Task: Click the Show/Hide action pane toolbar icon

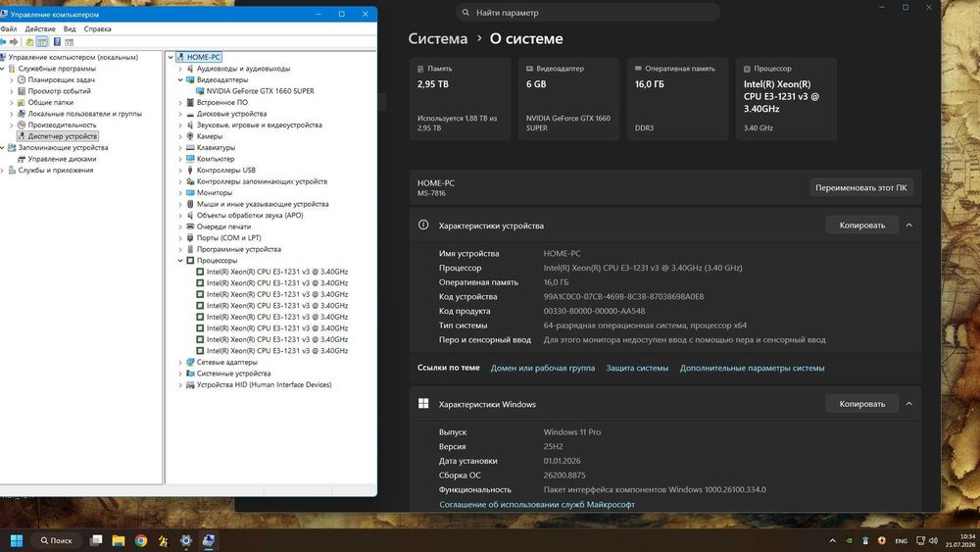Action: tap(70, 42)
